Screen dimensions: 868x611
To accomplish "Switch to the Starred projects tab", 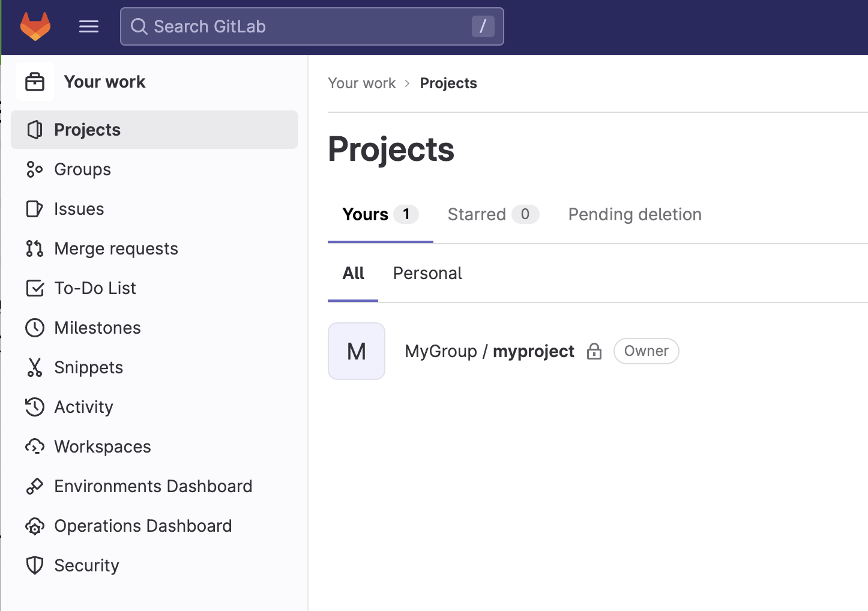I will point(477,214).
